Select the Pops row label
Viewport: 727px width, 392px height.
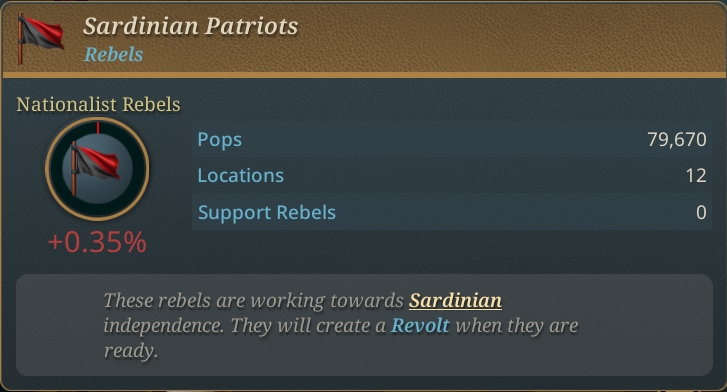(220, 140)
